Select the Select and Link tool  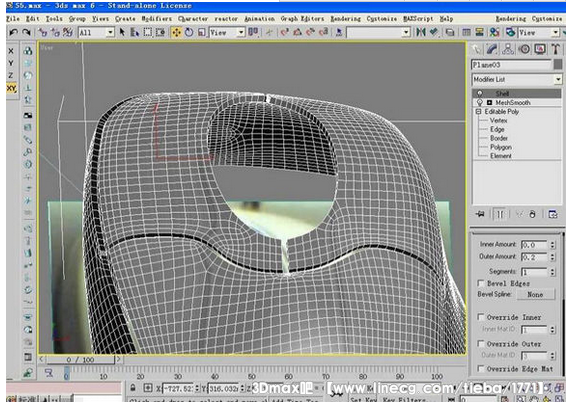[x=43, y=33]
